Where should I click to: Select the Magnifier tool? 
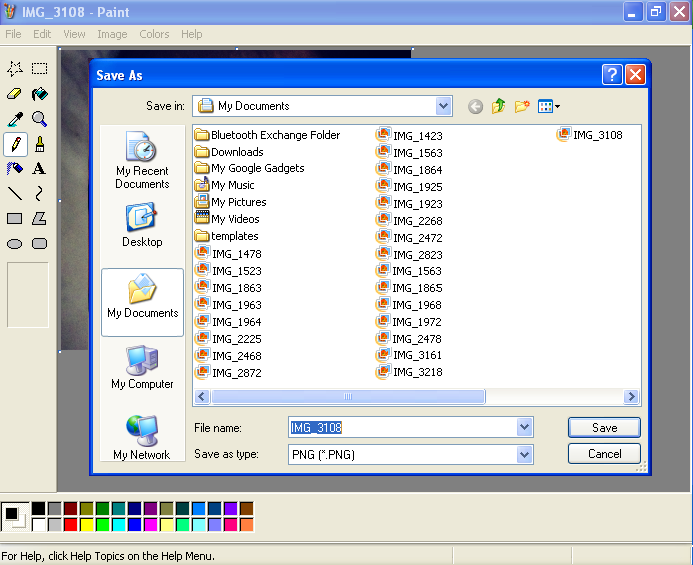click(39, 119)
